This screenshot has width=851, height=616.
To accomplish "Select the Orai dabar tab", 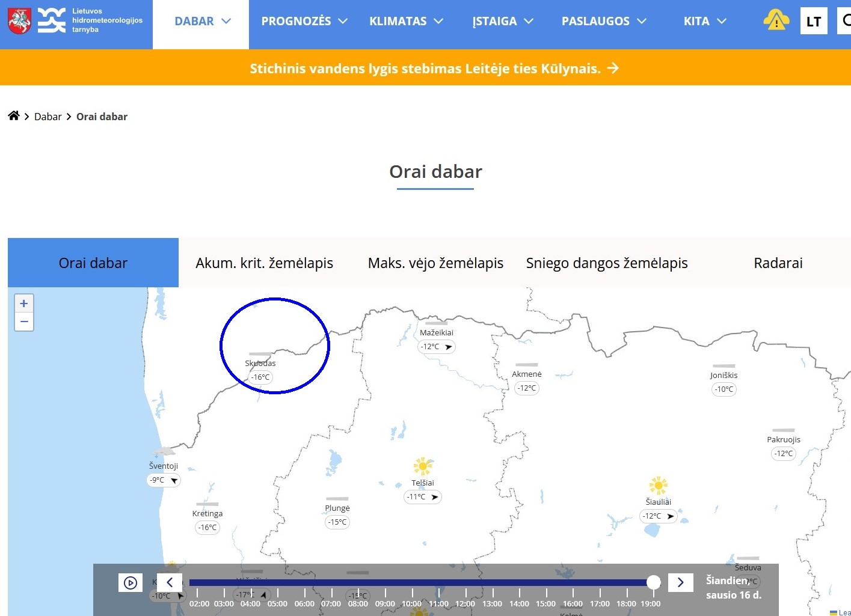I will click(93, 263).
